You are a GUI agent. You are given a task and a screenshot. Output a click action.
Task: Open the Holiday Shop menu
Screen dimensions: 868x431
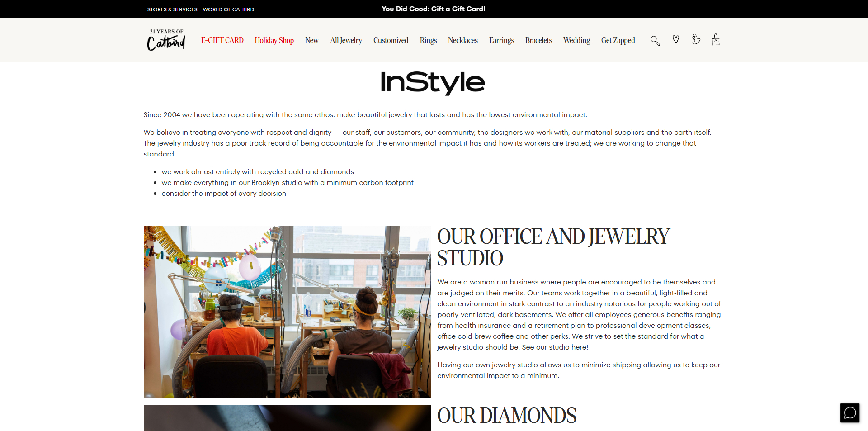pyautogui.click(x=274, y=40)
